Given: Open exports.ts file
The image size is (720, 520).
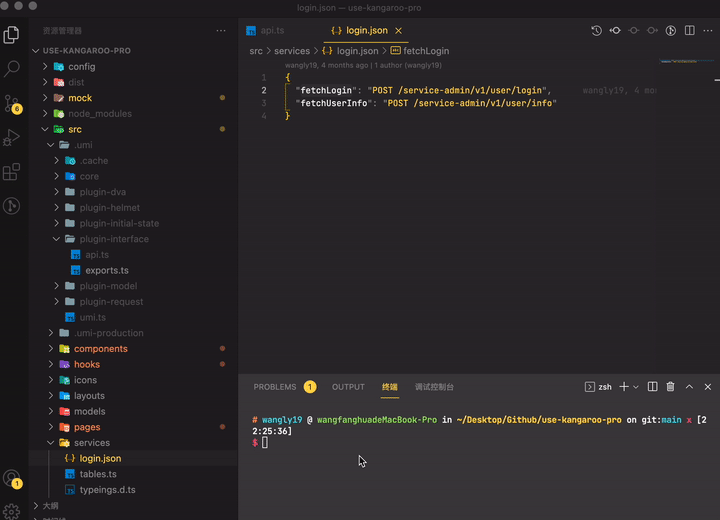Looking at the screenshot, I should (x=107, y=271).
